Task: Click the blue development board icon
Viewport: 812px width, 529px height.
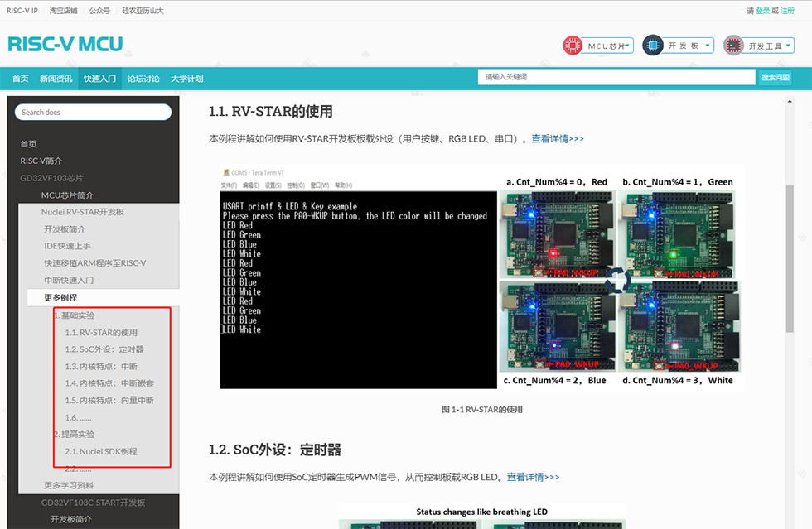Action: pos(653,46)
